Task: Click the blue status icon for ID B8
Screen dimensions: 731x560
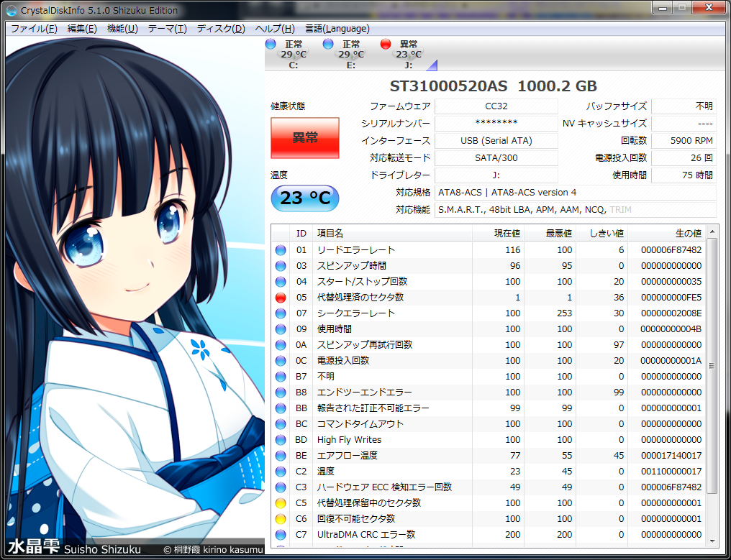Action: [281, 393]
